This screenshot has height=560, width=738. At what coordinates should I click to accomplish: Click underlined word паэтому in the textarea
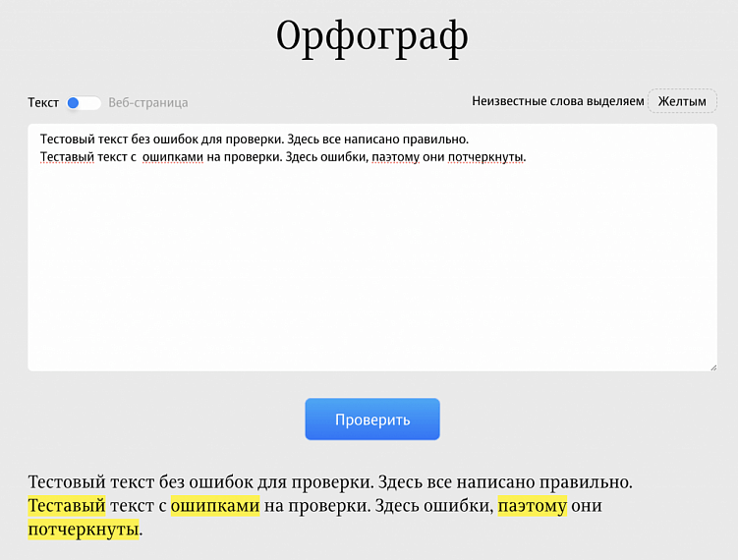click(x=395, y=157)
